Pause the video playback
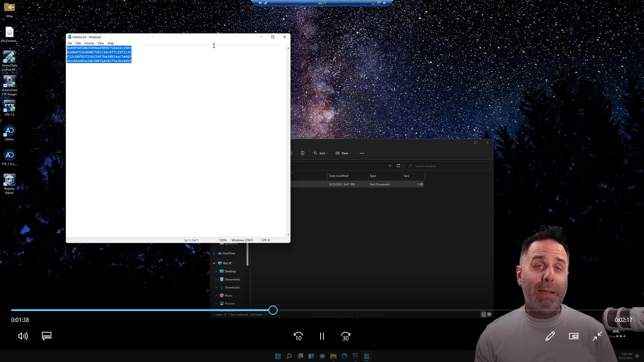Viewport: 644px width, 362px height. [x=322, y=336]
